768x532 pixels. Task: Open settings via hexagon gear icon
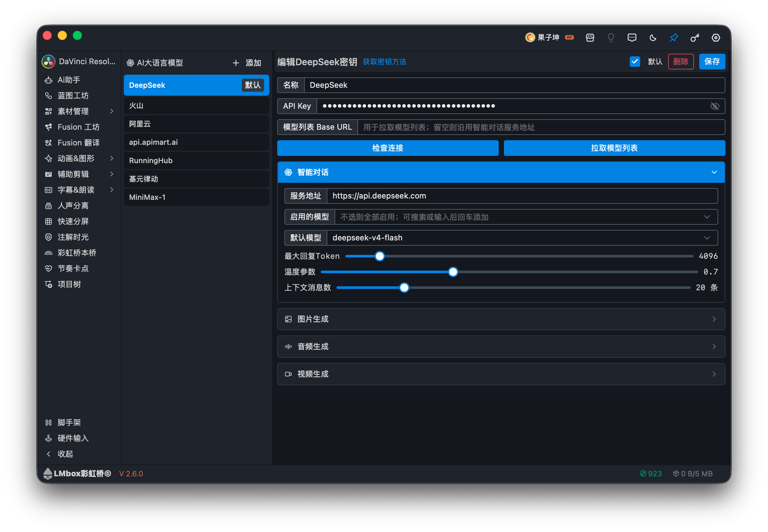[716, 37]
